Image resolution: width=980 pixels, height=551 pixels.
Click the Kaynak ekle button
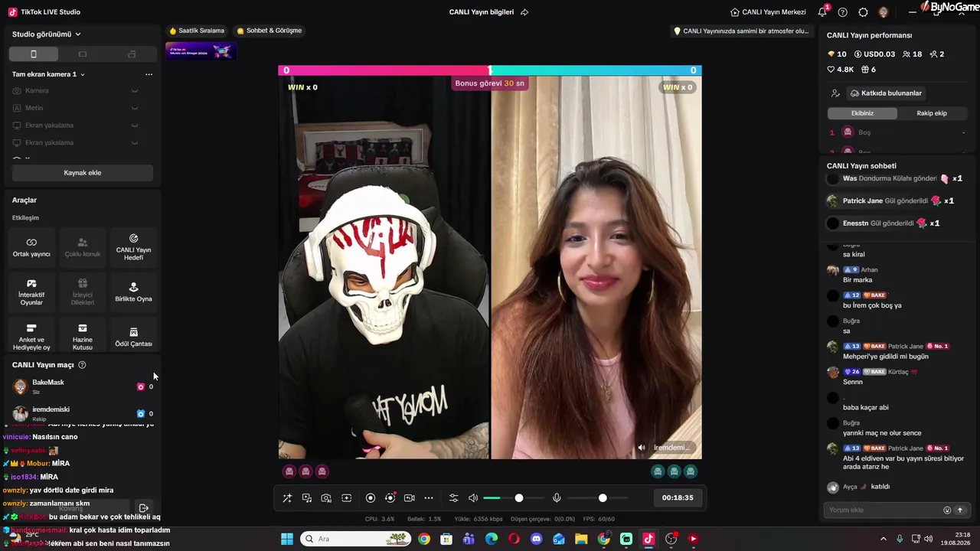tap(83, 173)
